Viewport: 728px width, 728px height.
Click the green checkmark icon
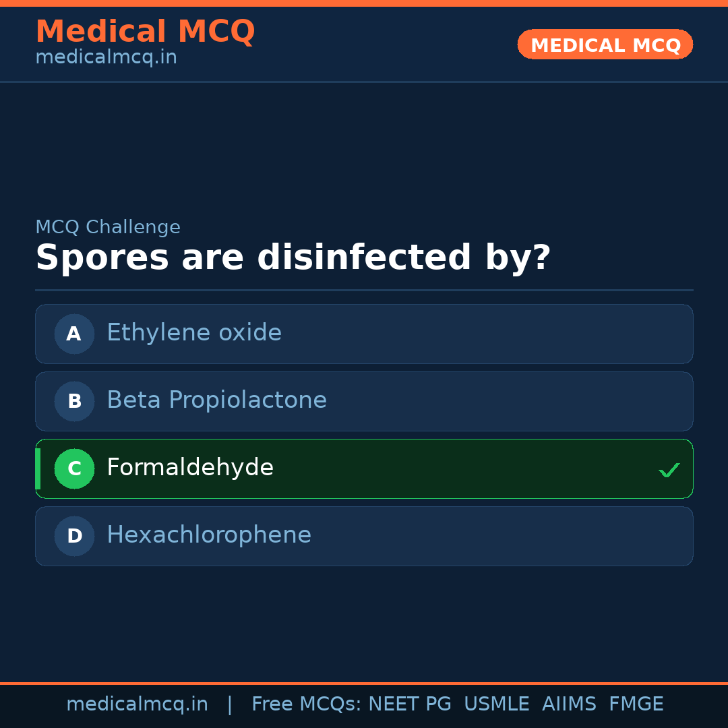coord(669,470)
